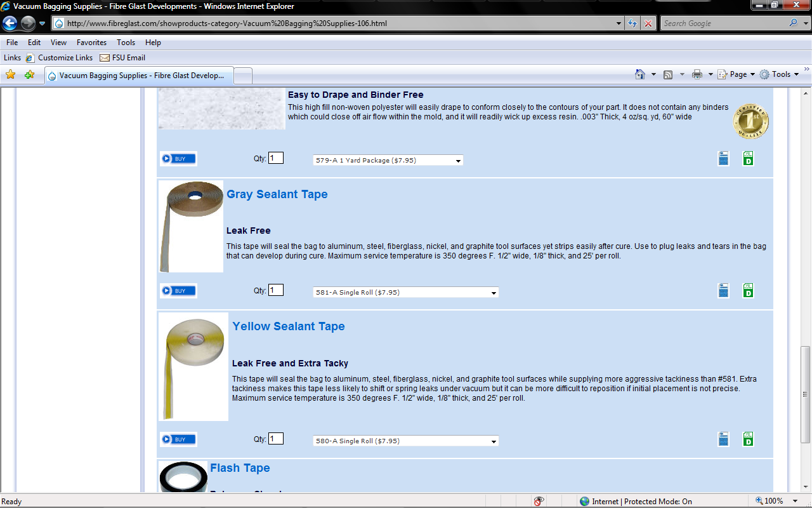Viewport: 812px width, 508px height.
Task: Open the Help menu
Action: click(x=153, y=43)
